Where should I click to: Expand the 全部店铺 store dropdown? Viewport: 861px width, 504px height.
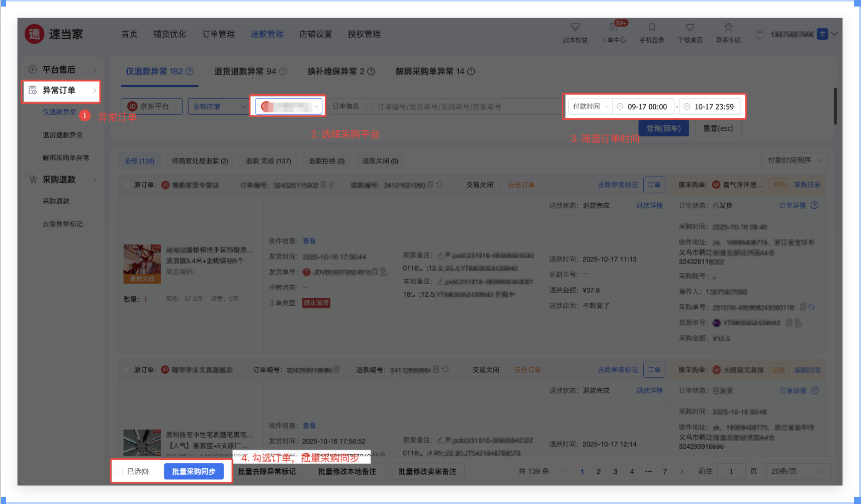[218, 107]
